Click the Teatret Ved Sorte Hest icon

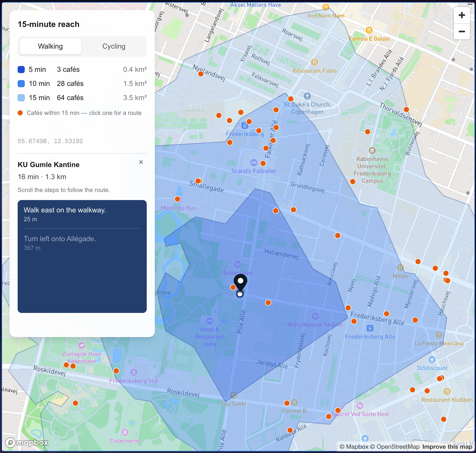tap(360, 405)
